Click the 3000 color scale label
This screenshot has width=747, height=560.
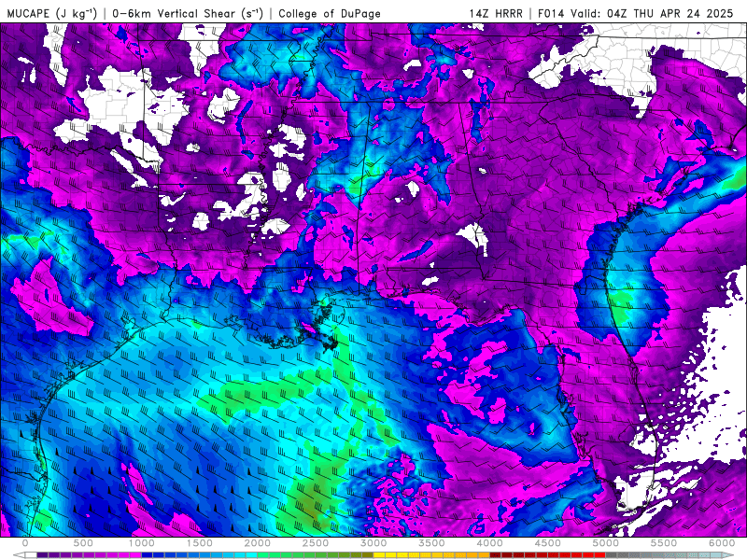[x=373, y=543]
